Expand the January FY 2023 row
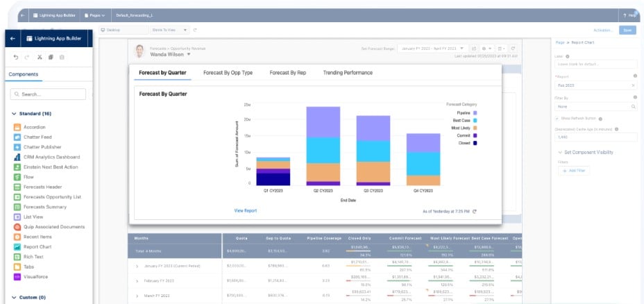The image size is (644, 304). [137, 267]
